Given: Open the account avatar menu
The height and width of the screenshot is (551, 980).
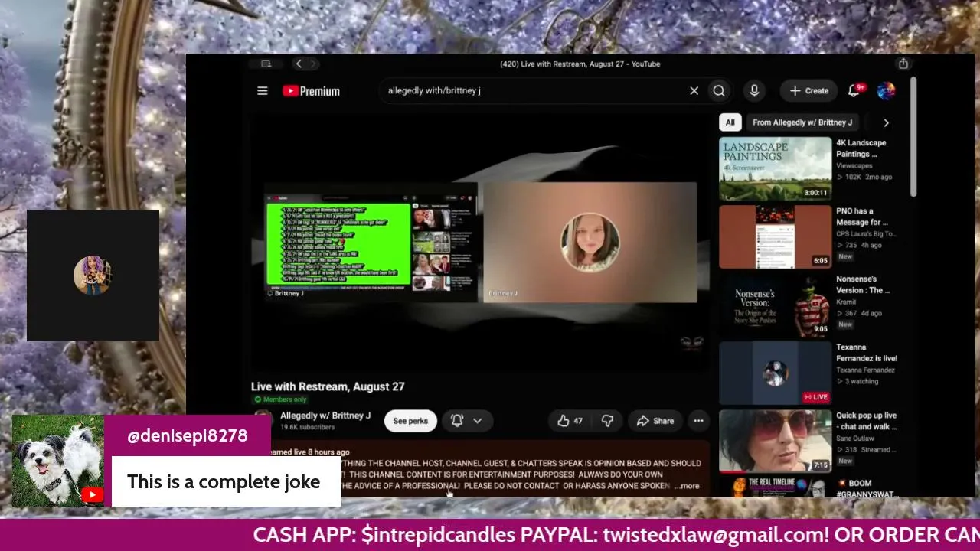Looking at the screenshot, I should [886, 91].
